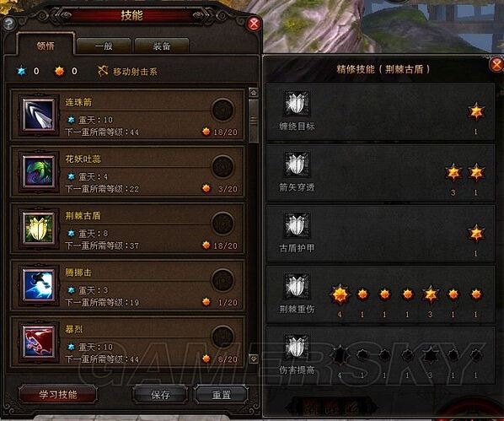Viewport: 504px width, 421px height.
Task: Select the 腾挪击 skill icon
Action: click(39, 285)
